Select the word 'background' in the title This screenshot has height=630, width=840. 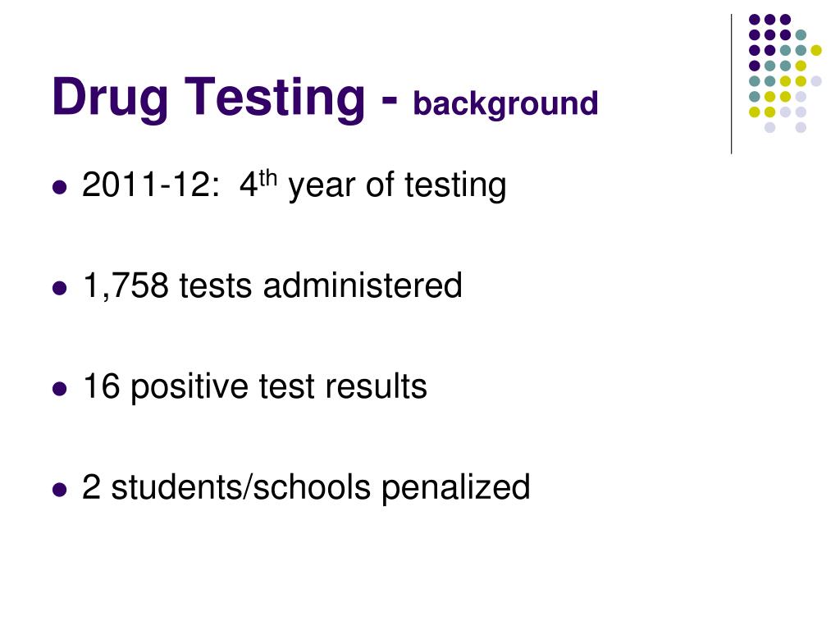point(505,105)
